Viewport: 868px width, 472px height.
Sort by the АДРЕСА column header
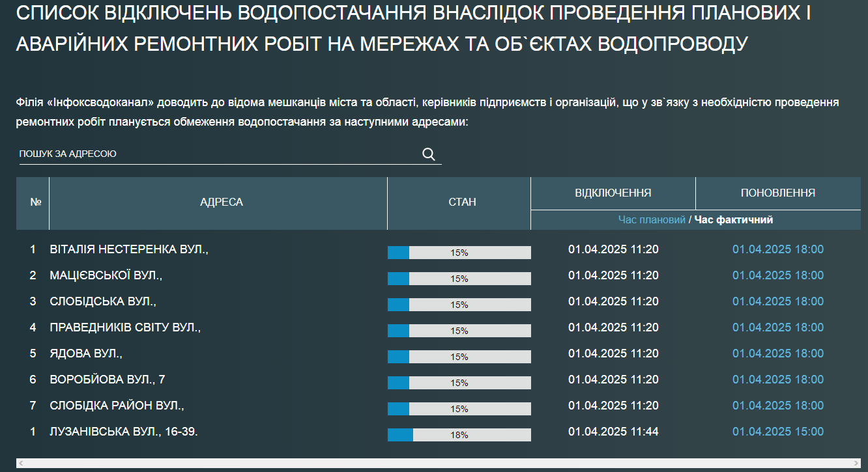[x=222, y=202]
